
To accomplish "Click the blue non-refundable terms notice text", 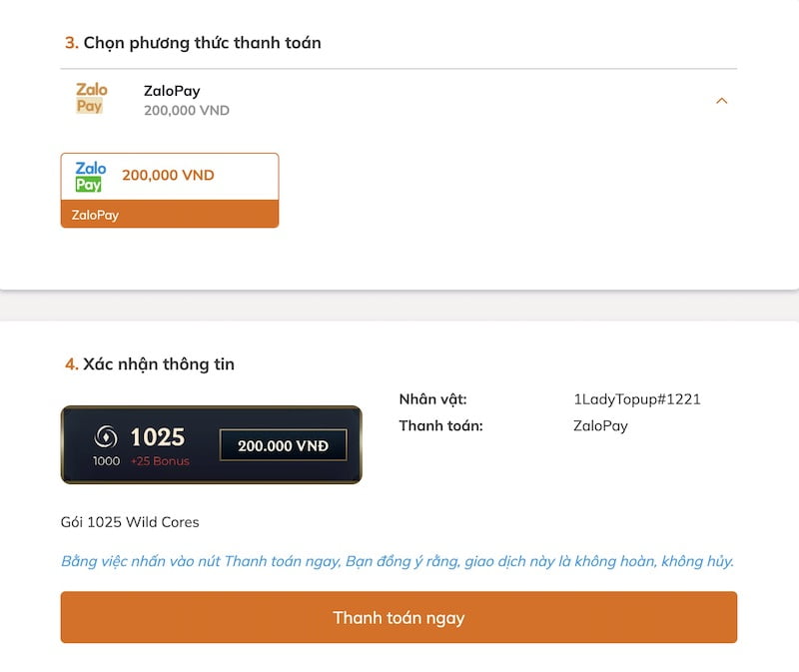I will click(x=398, y=561).
